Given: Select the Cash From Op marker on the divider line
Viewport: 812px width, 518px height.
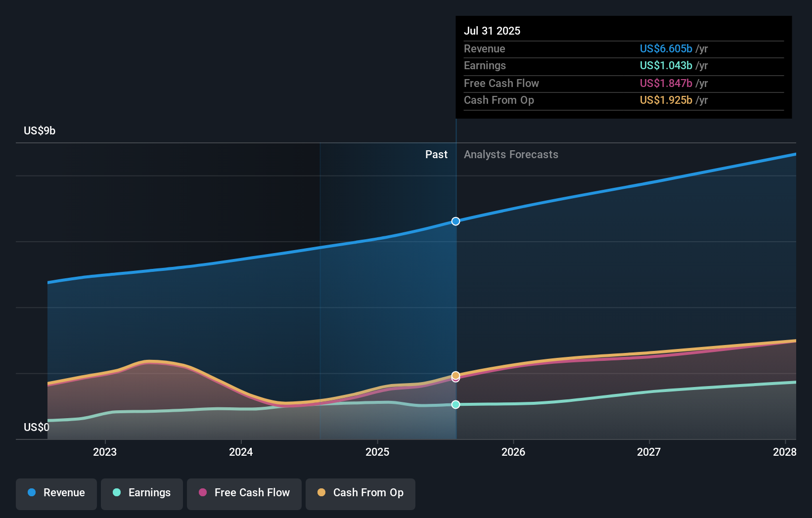Looking at the screenshot, I should (x=455, y=375).
